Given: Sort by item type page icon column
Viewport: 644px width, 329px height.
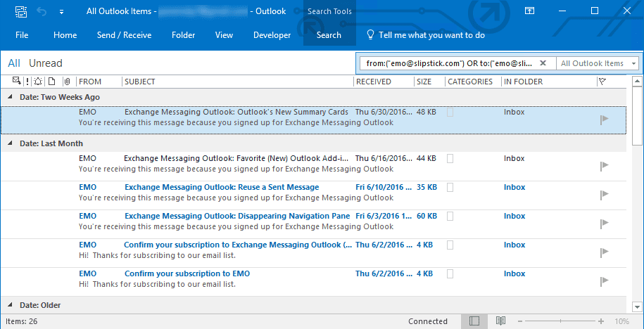Looking at the screenshot, I should (51, 82).
